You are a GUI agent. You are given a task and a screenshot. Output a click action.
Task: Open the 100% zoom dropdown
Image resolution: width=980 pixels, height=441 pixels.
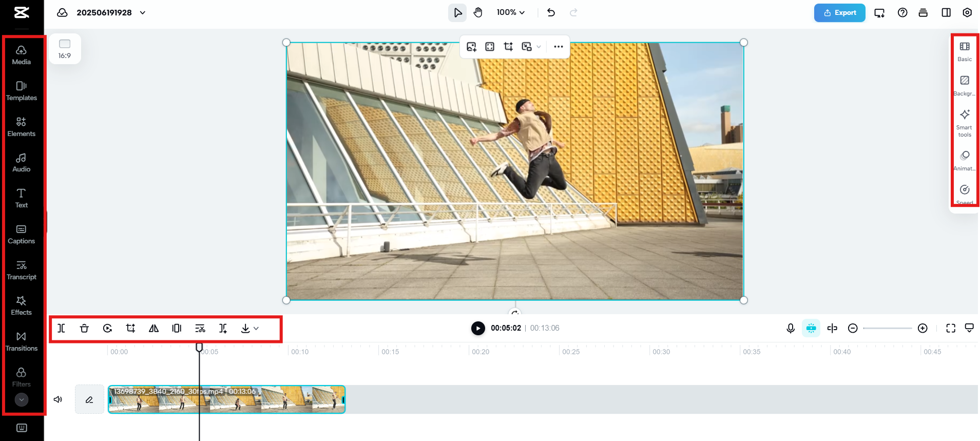tap(511, 12)
